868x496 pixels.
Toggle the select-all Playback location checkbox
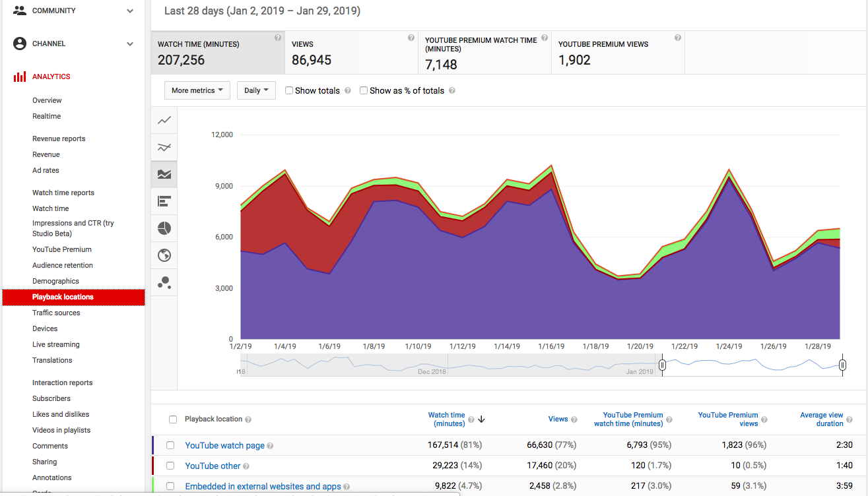tap(173, 419)
